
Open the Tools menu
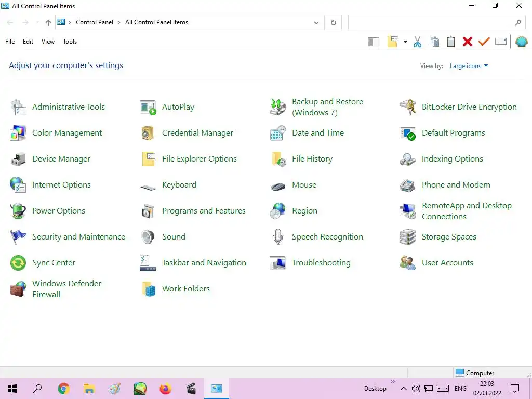pos(70,42)
